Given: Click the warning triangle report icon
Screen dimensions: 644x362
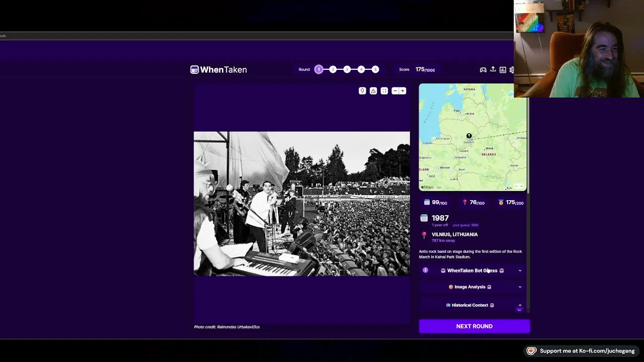Looking at the screenshot, I should (x=373, y=91).
